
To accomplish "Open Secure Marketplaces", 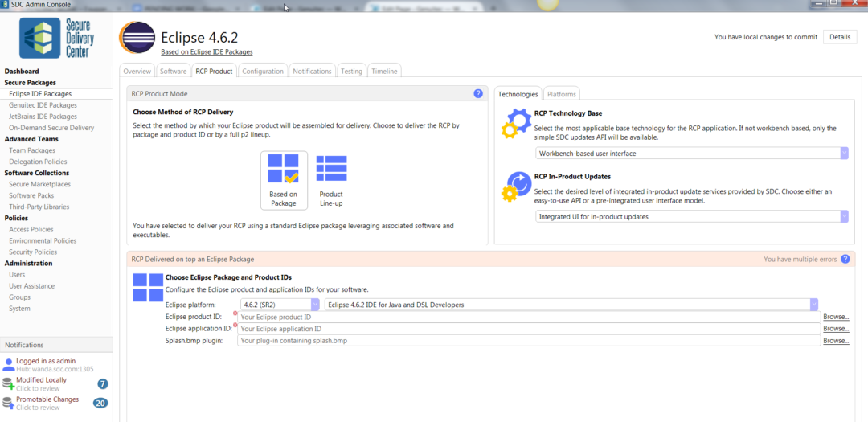I will pyautogui.click(x=40, y=184).
